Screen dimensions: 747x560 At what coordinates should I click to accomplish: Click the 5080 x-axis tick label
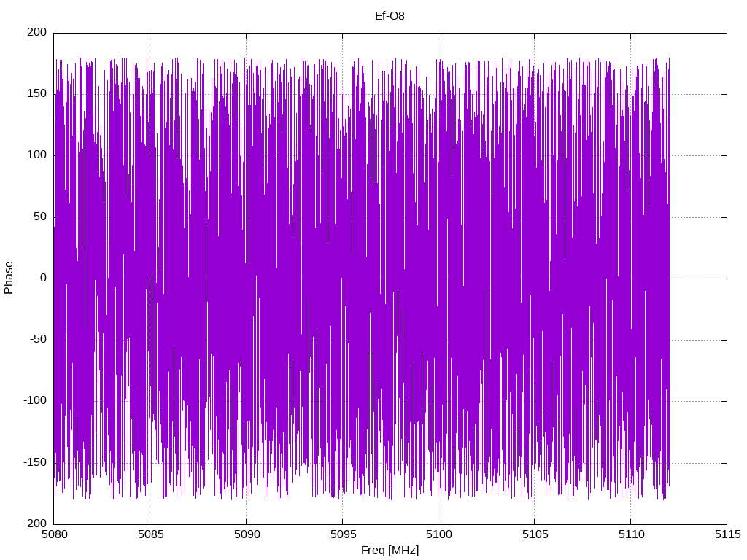point(54,534)
